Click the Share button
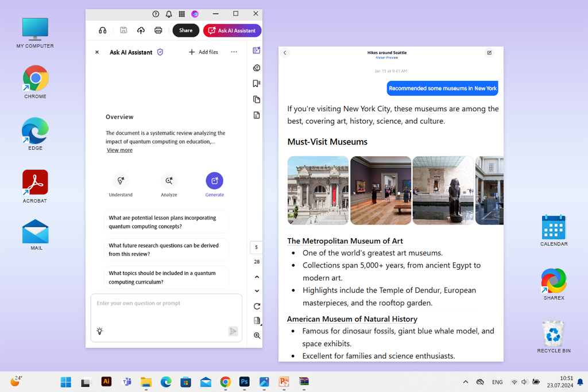The height and width of the screenshot is (392, 588). (185, 30)
